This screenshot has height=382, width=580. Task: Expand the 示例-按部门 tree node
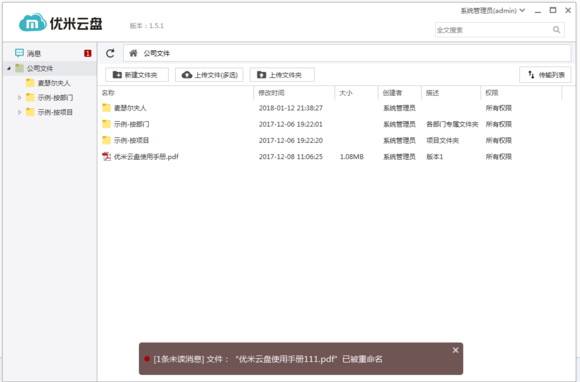(20, 98)
